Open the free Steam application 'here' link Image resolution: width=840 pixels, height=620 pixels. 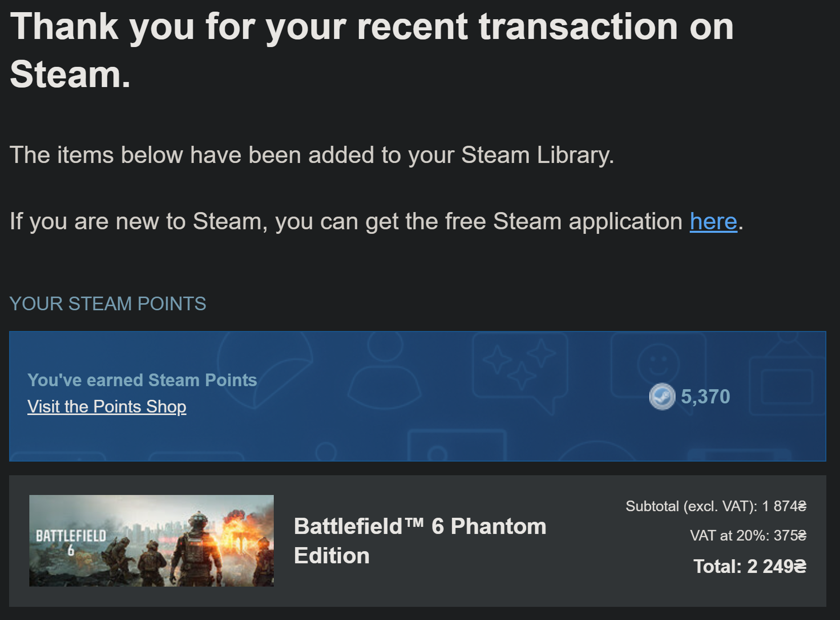tap(713, 222)
